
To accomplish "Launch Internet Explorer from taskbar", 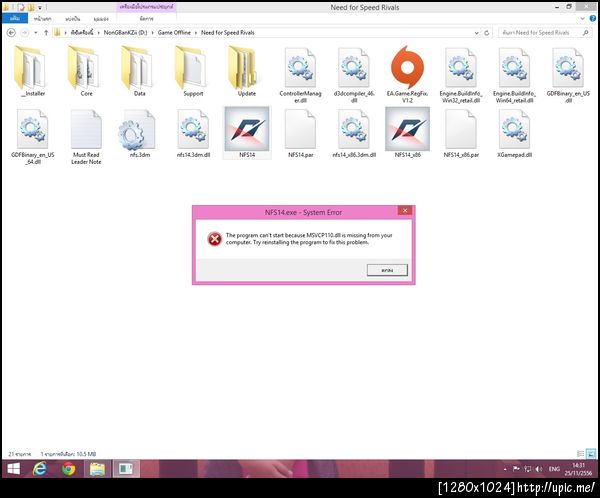I will [x=40, y=469].
